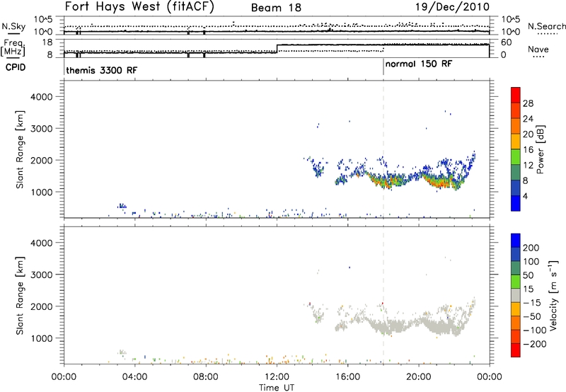Click the '18' frequency axis tick label
This screenshot has width=566, height=392.
pos(47,42)
